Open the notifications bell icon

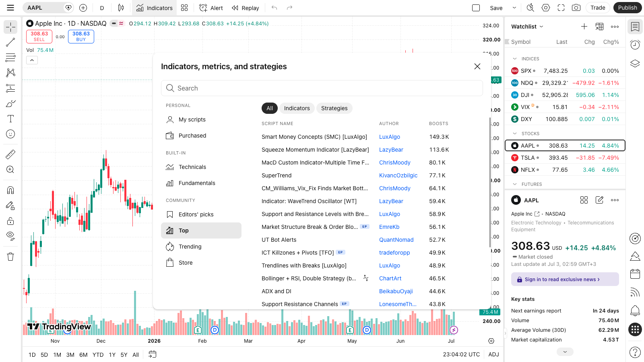pos(635,311)
